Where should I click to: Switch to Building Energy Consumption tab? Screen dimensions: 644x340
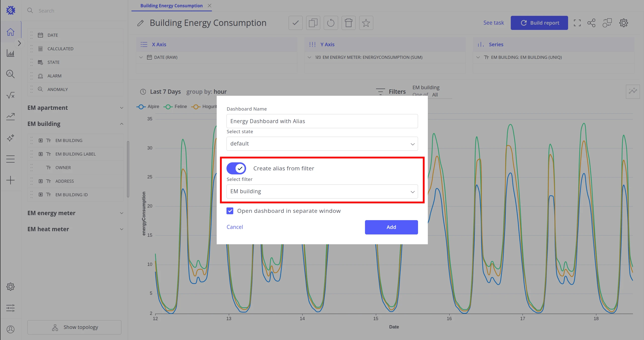[171, 6]
